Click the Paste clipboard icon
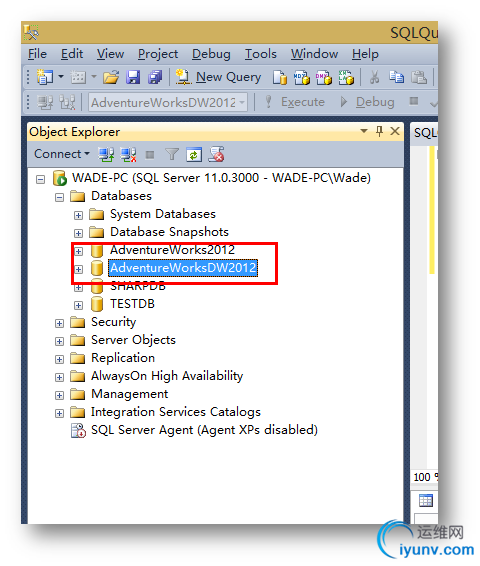Image resolution: width=480 pixels, height=566 pixels. point(419,77)
